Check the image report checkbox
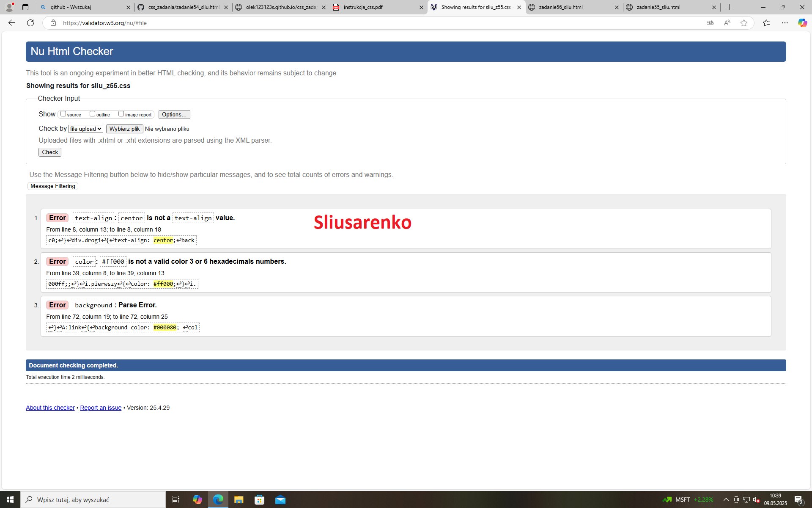The height and width of the screenshot is (508, 812). click(121, 114)
